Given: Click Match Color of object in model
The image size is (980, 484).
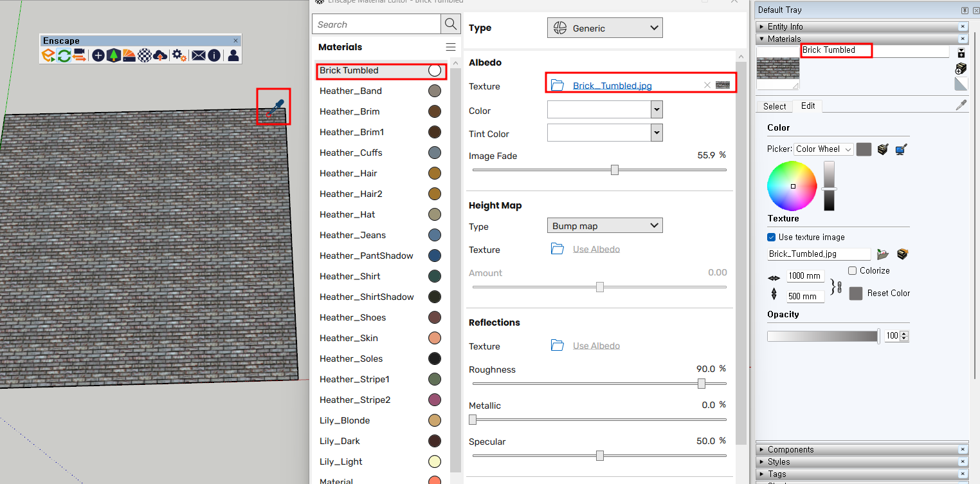Looking at the screenshot, I should click(x=883, y=149).
